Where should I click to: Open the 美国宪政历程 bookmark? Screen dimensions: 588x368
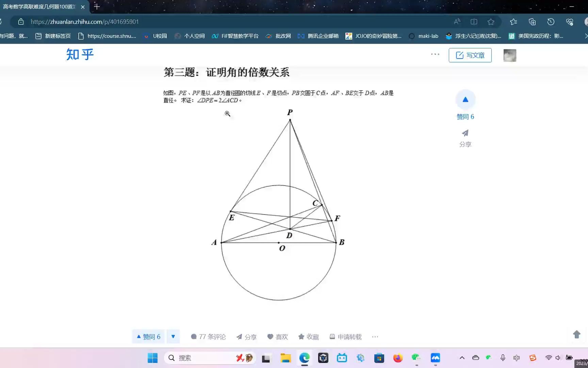click(x=536, y=36)
